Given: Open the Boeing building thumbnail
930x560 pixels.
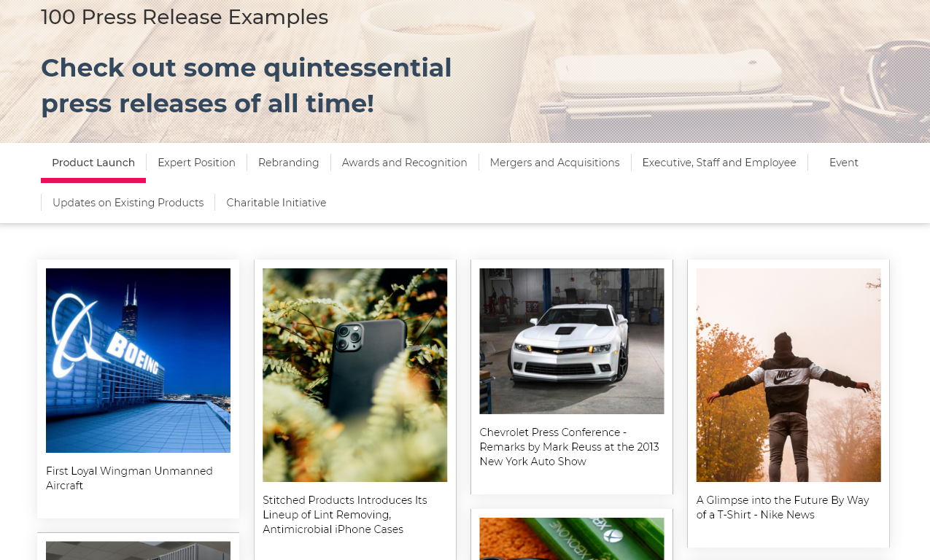Looking at the screenshot, I should coord(138,360).
